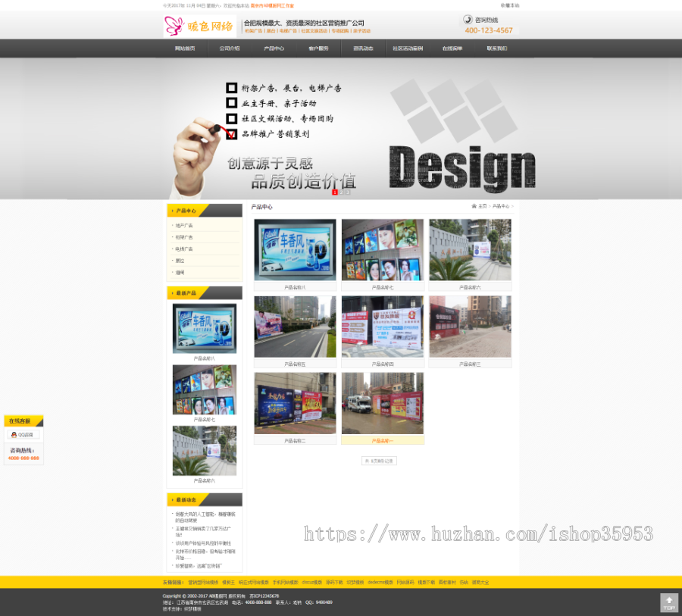Select 地产广告 category in the sidebar
The width and height of the screenshot is (682, 616).
click(x=184, y=226)
